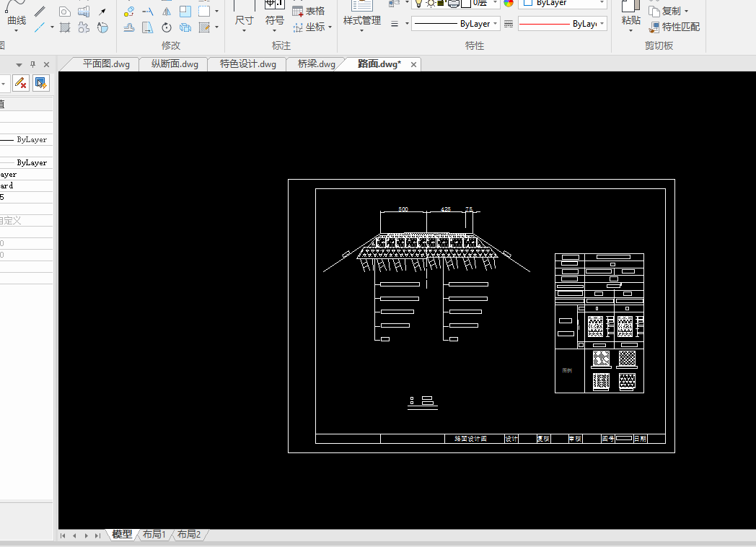756x547 pixels.
Task: Select the Rotate tool
Action: tap(167, 27)
